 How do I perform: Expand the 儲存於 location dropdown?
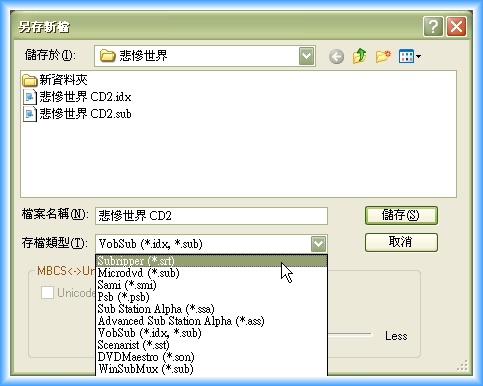[307, 56]
